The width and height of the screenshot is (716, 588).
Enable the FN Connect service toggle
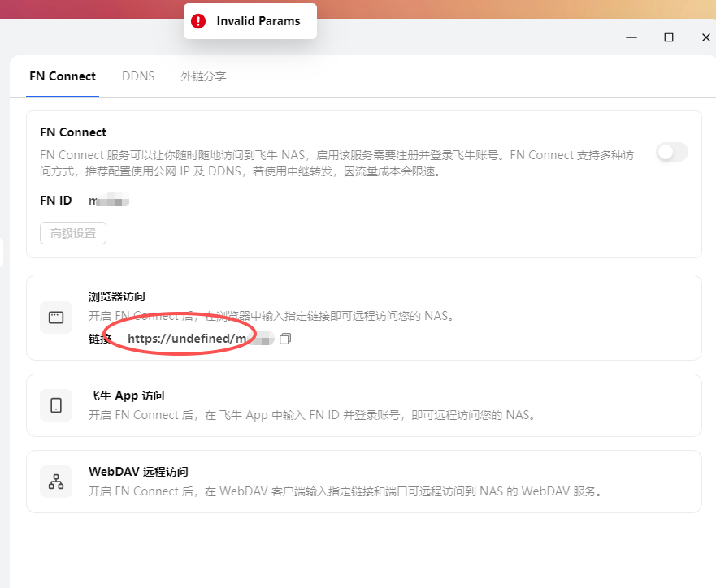[x=671, y=152]
